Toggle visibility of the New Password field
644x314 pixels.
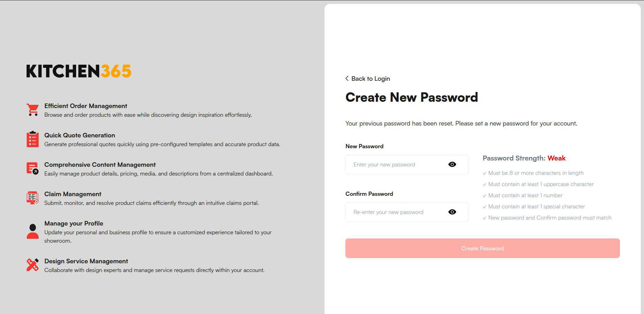[x=452, y=164]
